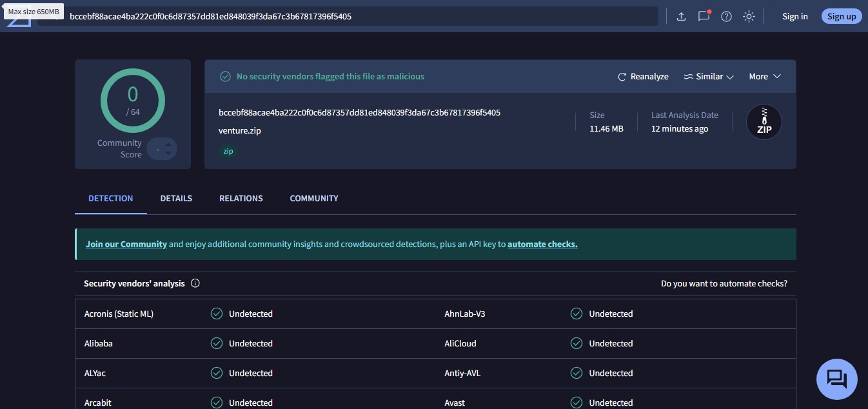Toggle the light/dark theme sun icon
This screenshot has height=409, width=868.
749,17
